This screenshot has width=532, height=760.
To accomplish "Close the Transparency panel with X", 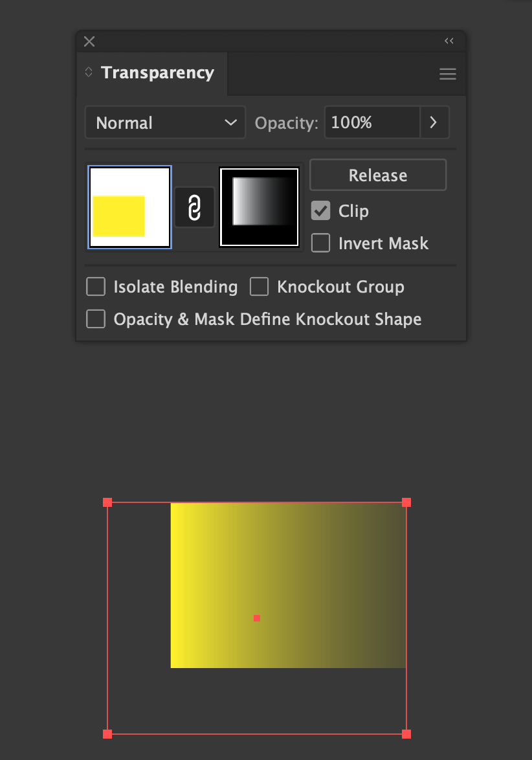I will (89, 41).
